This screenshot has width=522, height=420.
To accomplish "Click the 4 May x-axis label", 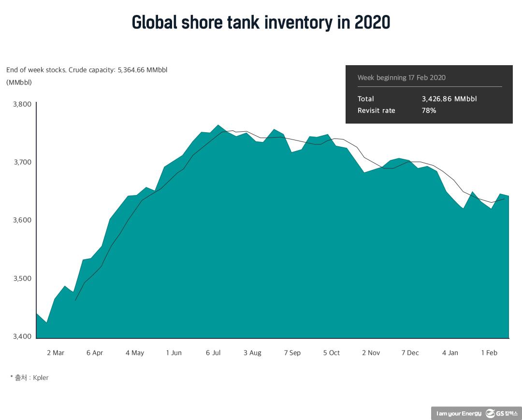I will pos(135,353).
